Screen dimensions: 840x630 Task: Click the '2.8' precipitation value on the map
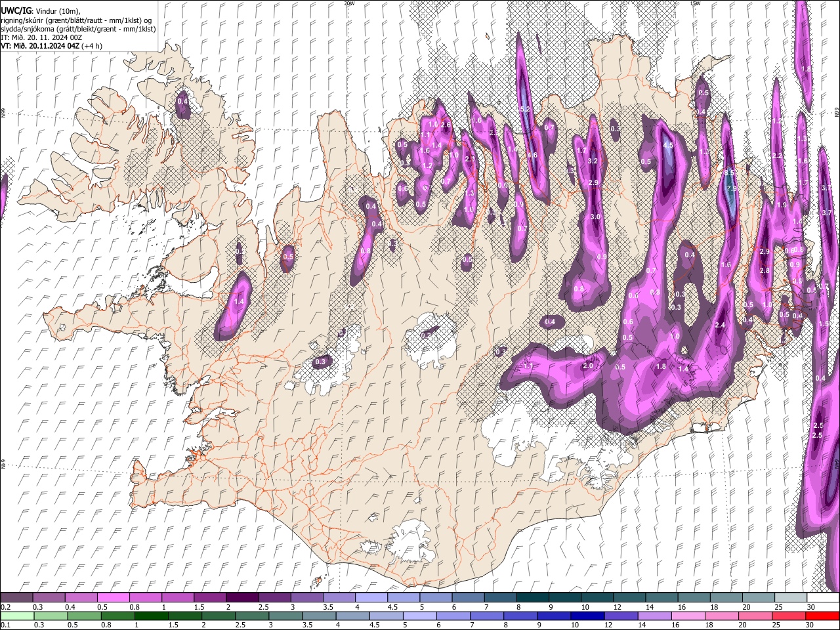click(x=765, y=270)
